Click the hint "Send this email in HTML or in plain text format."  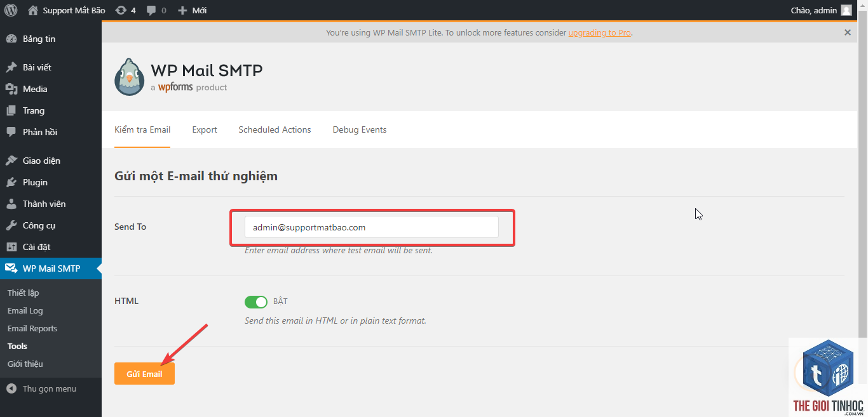(x=336, y=321)
